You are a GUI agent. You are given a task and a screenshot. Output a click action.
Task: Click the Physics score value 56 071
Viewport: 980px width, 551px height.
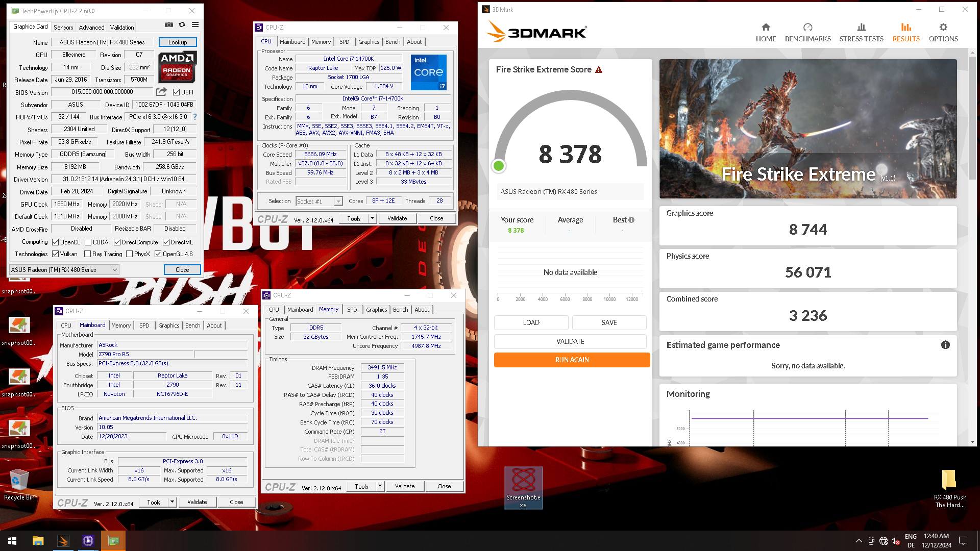[x=808, y=272]
